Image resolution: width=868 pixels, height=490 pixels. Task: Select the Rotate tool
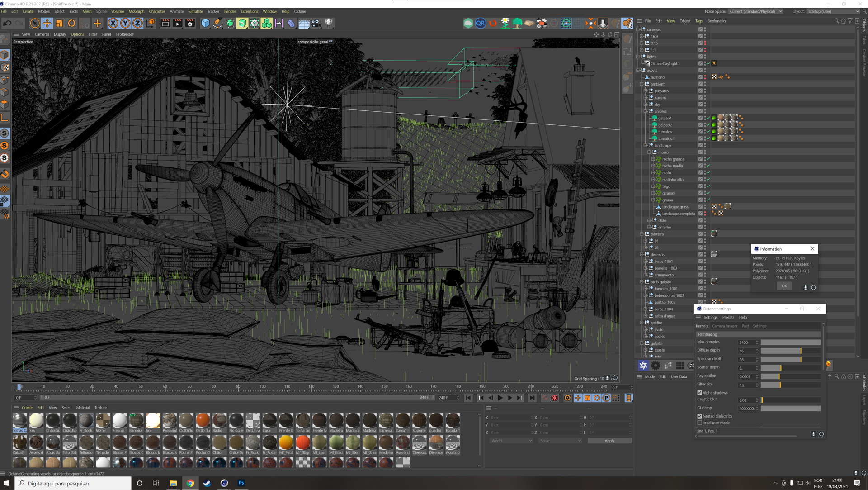[x=71, y=23]
